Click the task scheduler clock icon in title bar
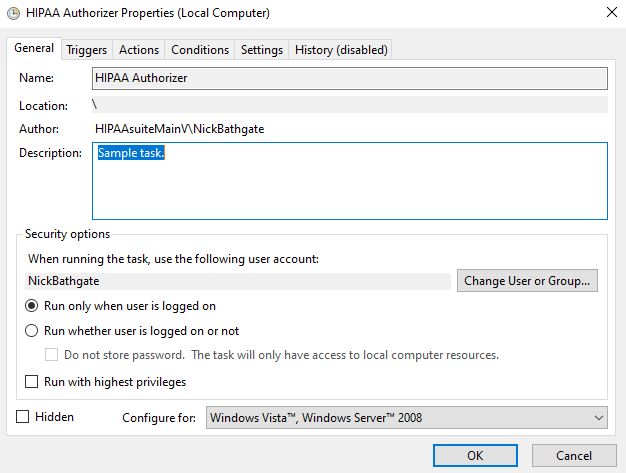The height and width of the screenshot is (473, 626). tap(14, 13)
